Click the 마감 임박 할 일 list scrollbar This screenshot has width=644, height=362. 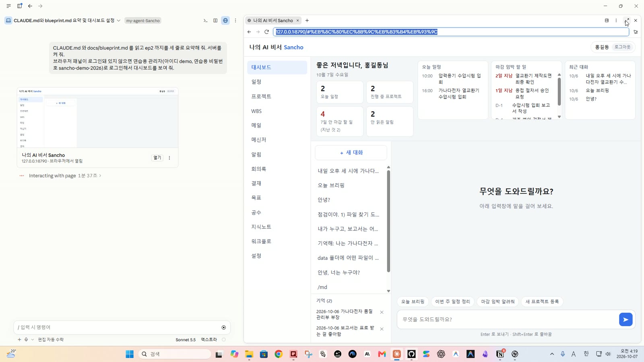559,92
